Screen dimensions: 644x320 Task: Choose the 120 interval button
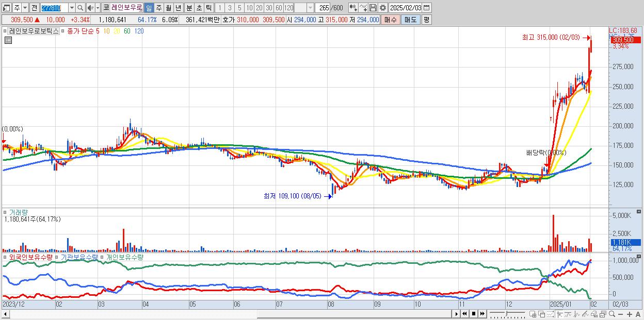(288, 8)
